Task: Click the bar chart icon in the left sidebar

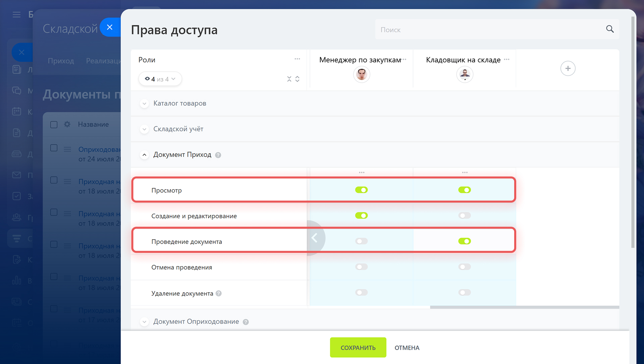Action: click(16, 281)
